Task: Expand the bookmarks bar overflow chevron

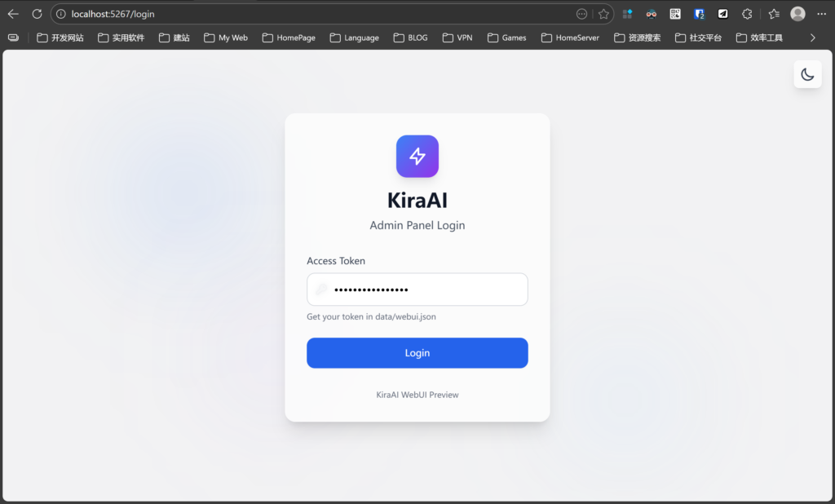Action: tap(812, 38)
